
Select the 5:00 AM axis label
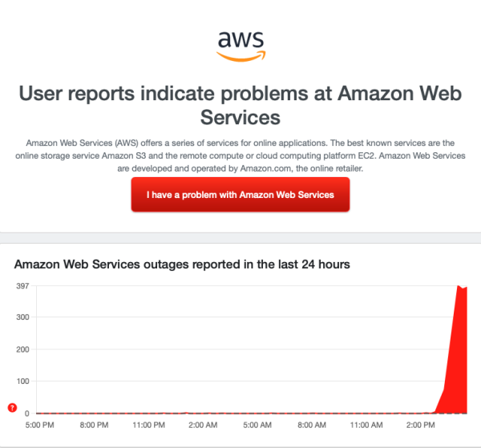(257, 424)
